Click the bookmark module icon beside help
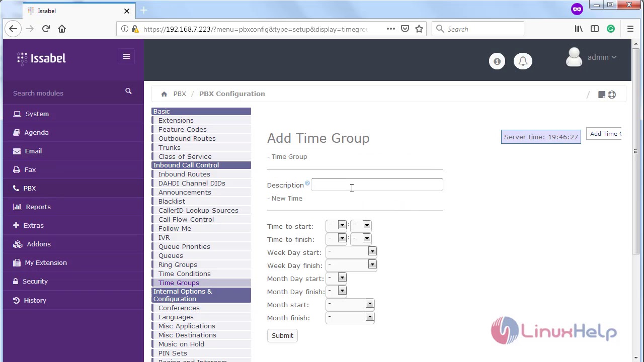 click(601, 95)
